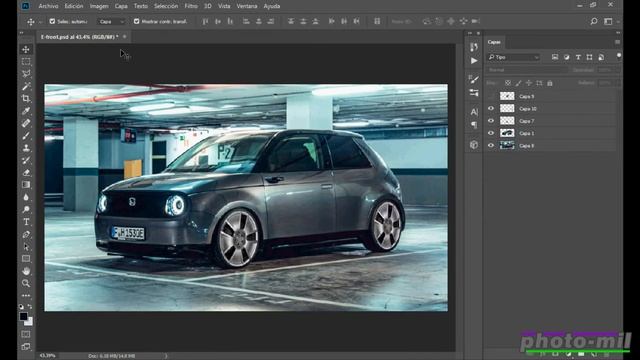The width and height of the screenshot is (640, 360).
Task: Open the auto-select Capa dropdown
Action: (111, 22)
